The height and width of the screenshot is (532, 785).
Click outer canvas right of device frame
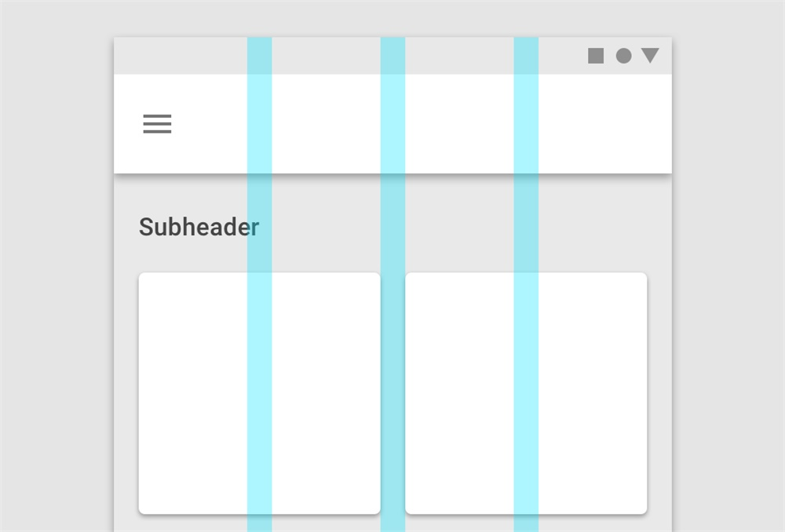pos(728,266)
